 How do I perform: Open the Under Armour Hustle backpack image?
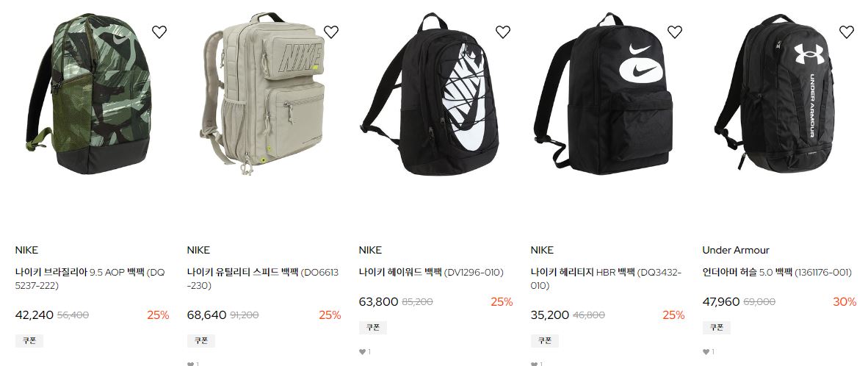(x=775, y=94)
